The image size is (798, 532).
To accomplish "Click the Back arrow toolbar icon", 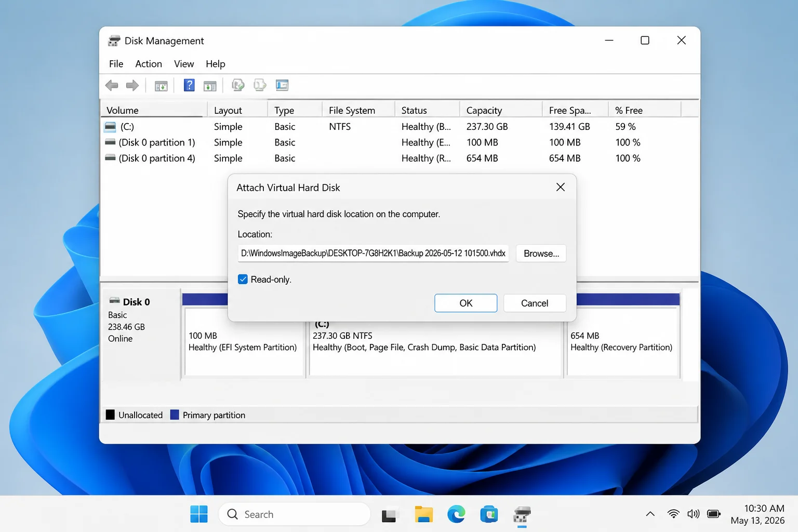I will 112,85.
